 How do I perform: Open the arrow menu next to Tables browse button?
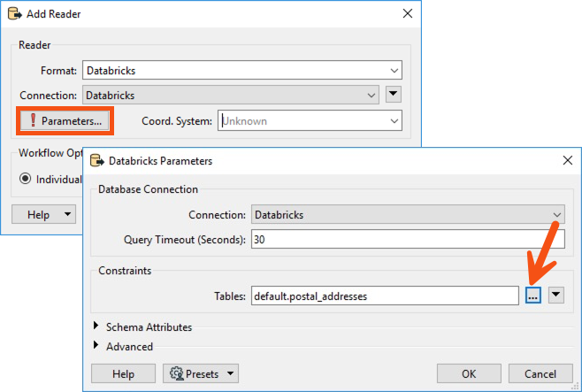(x=556, y=296)
